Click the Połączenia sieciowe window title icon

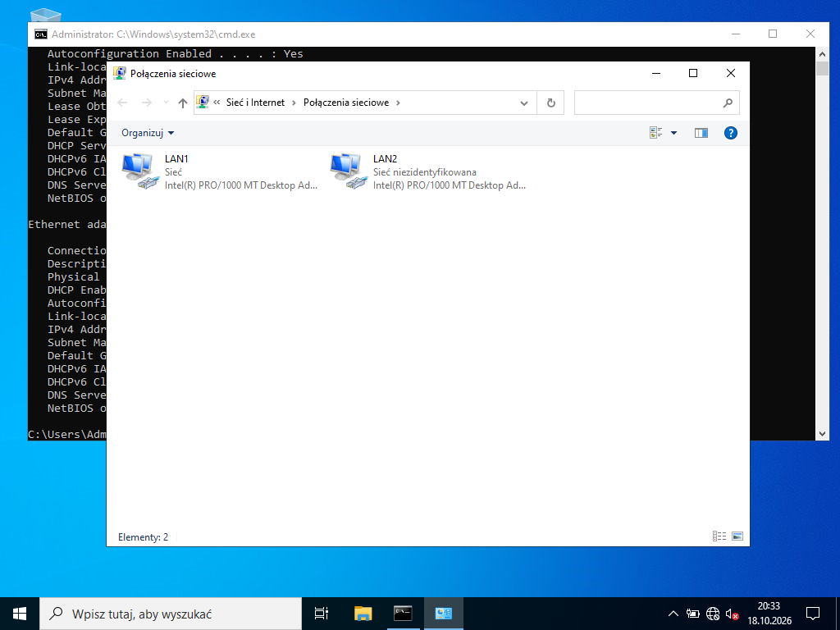(120, 73)
